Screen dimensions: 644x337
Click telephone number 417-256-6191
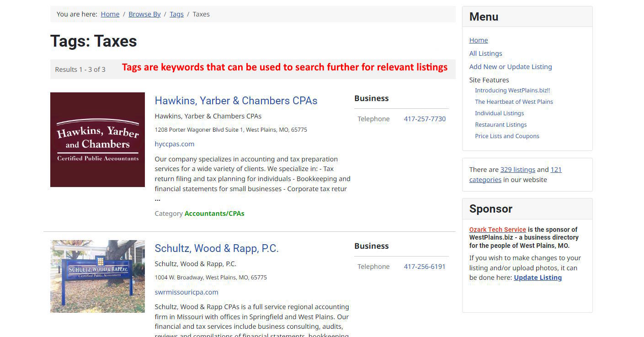point(424,267)
